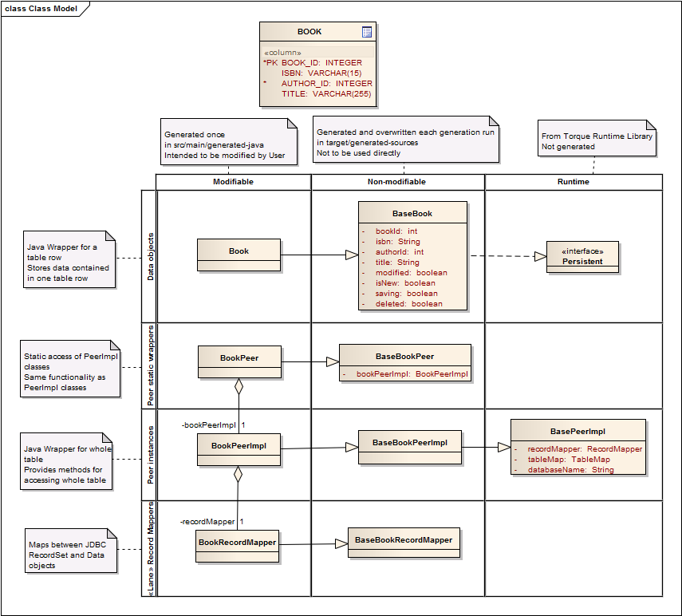Click the Persistent interface element
Image resolution: width=682 pixels, height=616 pixels.
pyautogui.click(x=582, y=257)
